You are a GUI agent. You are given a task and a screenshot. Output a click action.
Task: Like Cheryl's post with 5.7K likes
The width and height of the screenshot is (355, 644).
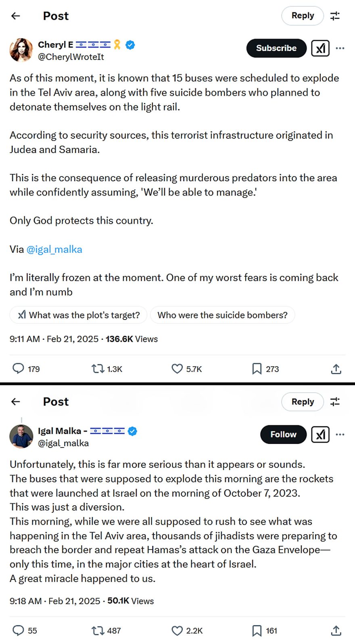pos(177,368)
